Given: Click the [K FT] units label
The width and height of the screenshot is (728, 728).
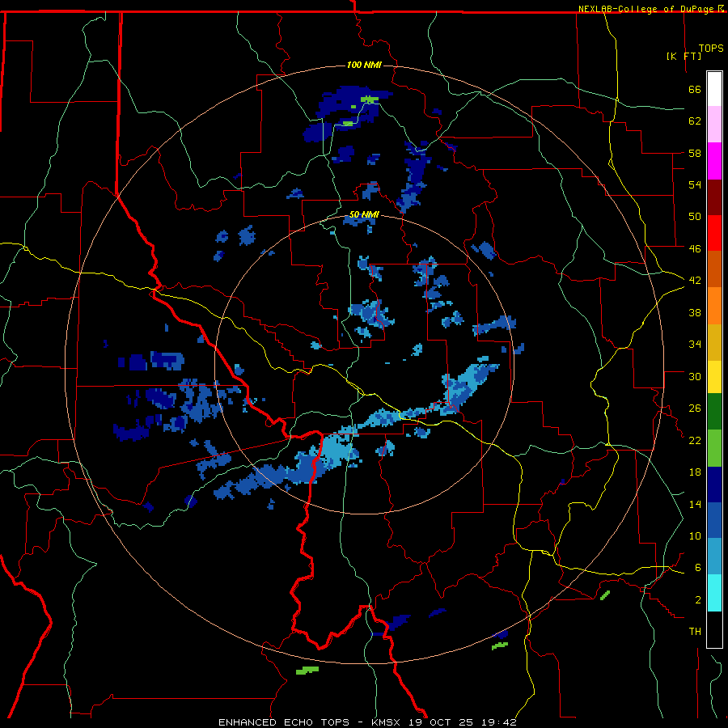Looking at the screenshot, I should 684,56.
